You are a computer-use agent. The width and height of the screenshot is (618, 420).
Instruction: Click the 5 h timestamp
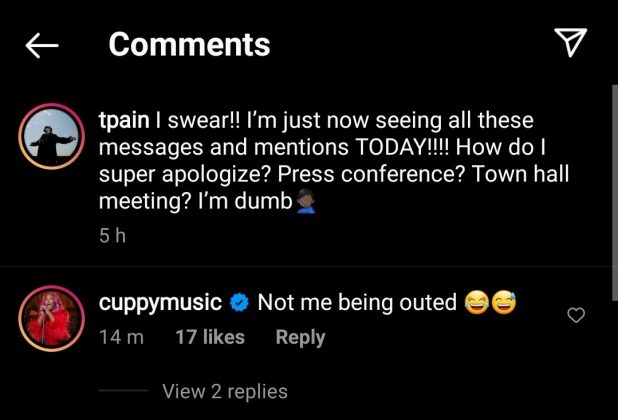click(112, 235)
